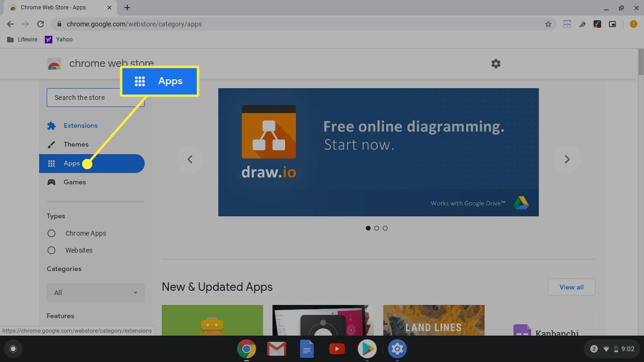Viewport: 644px width, 362px height.
Task: Select the second carousel dot indicator
Action: [377, 228]
